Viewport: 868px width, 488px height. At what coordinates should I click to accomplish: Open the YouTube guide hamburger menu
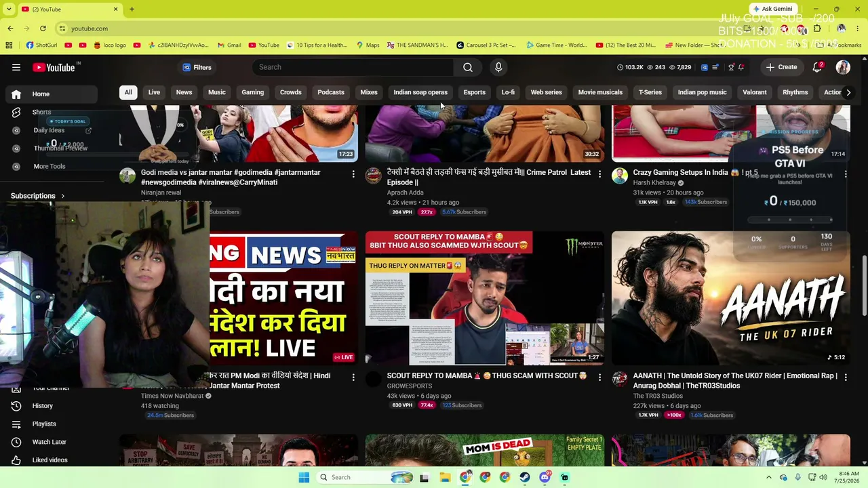(x=16, y=67)
